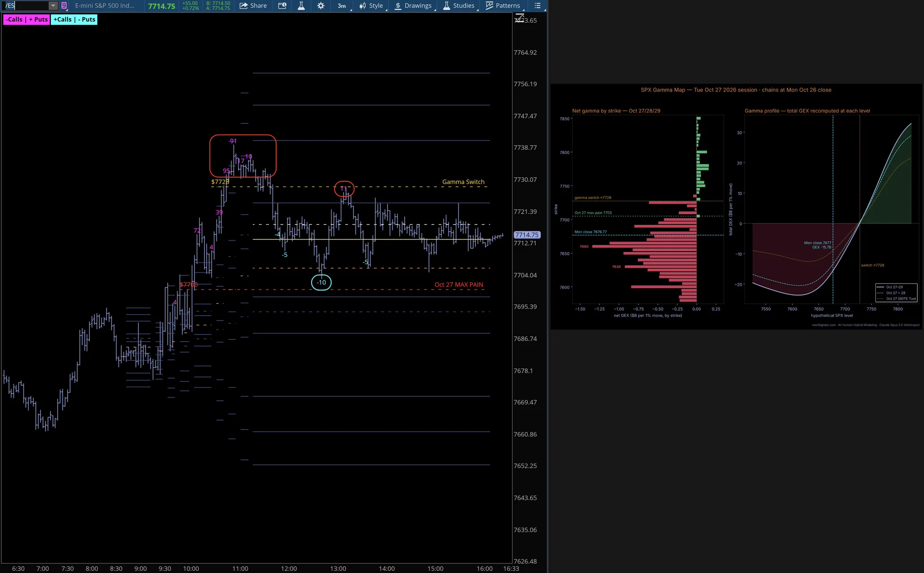Click the Oct 27 MAX PAIN label
The width and height of the screenshot is (924, 573).
point(459,284)
